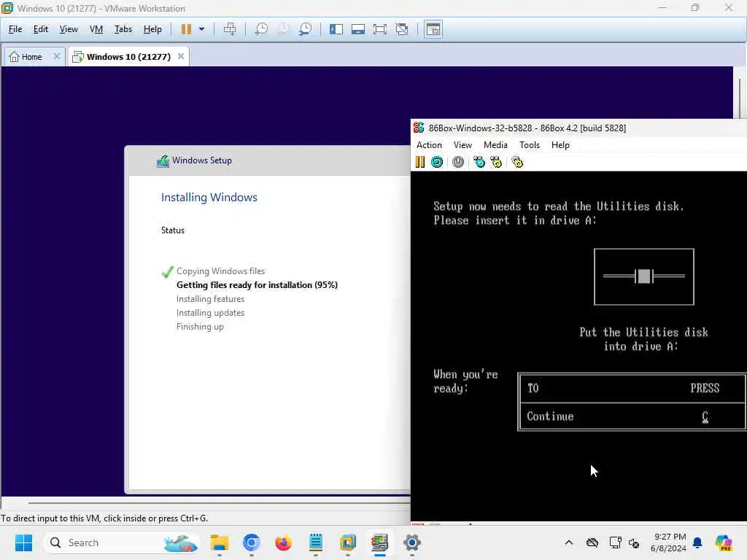Pause the 86Box emulation
This screenshot has height=560, width=747.
tap(419, 162)
